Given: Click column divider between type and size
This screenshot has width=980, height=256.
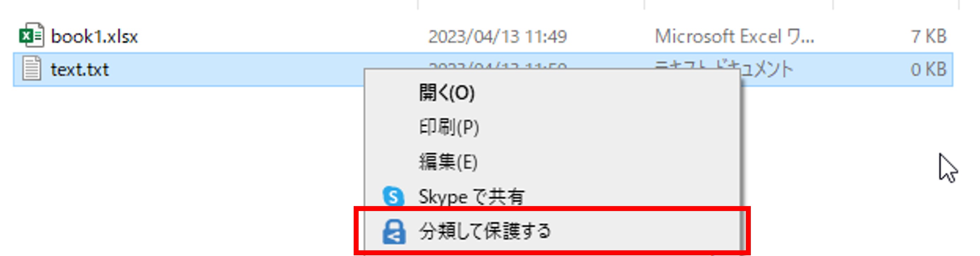Looking at the screenshot, I should click(x=833, y=5).
